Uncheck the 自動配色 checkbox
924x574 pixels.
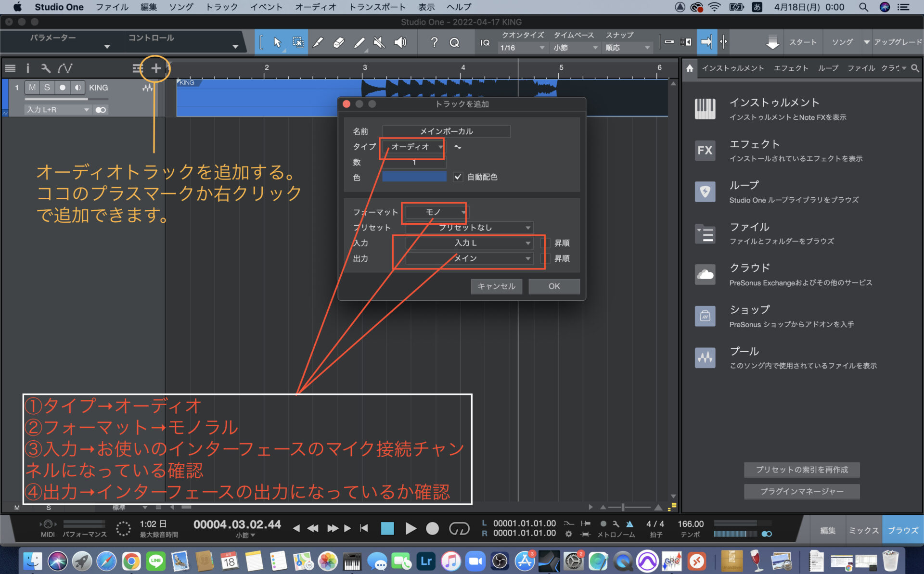[458, 177]
